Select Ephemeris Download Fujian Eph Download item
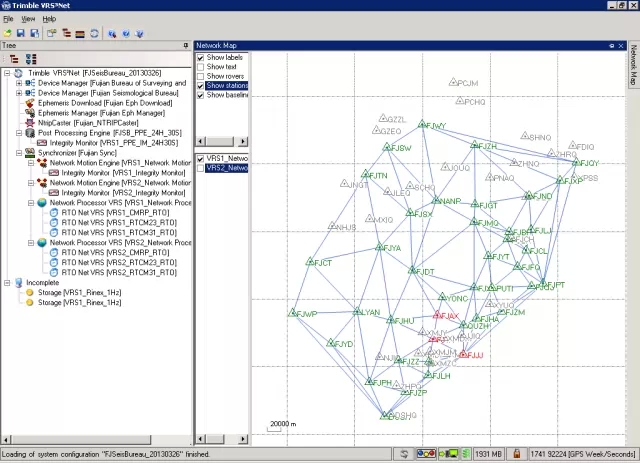 pyautogui.click(x=105, y=103)
